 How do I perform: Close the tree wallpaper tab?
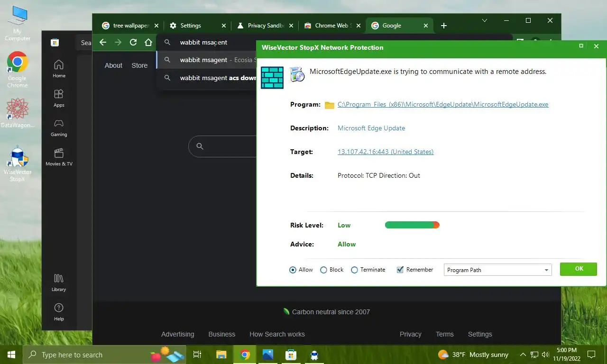tap(156, 26)
